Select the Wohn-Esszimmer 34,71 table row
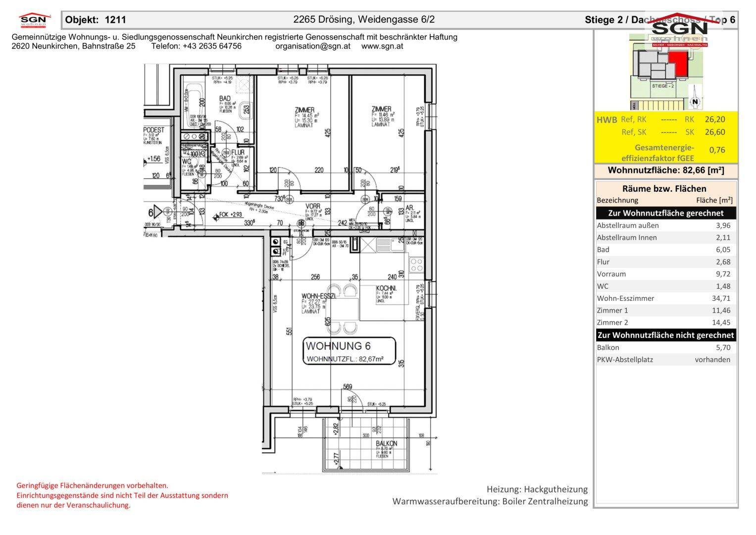This screenshot has width=756, height=535. tap(666, 298)
